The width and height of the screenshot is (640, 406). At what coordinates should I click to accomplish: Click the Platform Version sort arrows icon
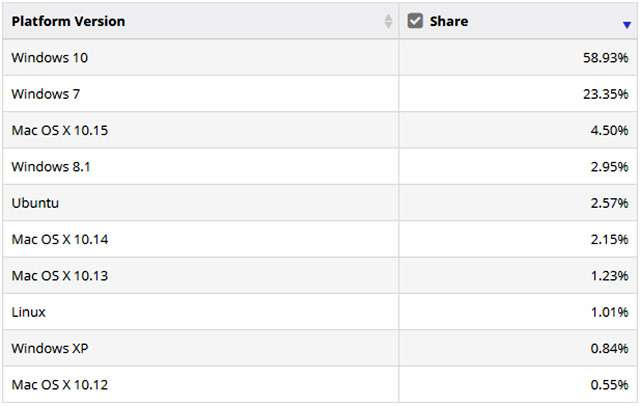tap(388, 21)
